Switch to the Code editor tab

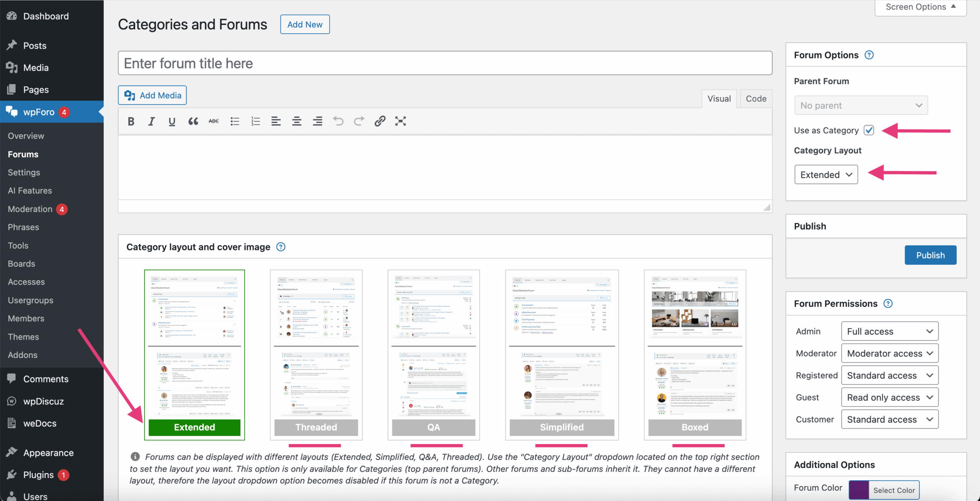pyautogui.click(x=756, y=99)
